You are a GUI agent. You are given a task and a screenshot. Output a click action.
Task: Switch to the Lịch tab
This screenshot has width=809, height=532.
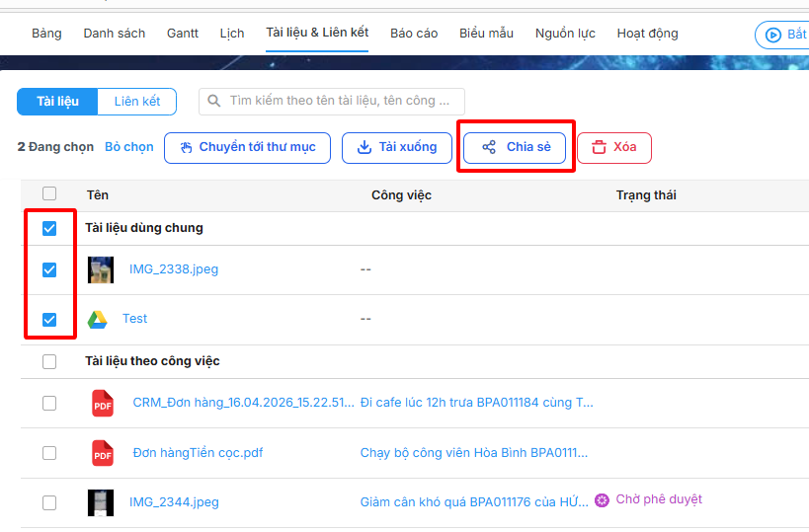tap(232, 34)
